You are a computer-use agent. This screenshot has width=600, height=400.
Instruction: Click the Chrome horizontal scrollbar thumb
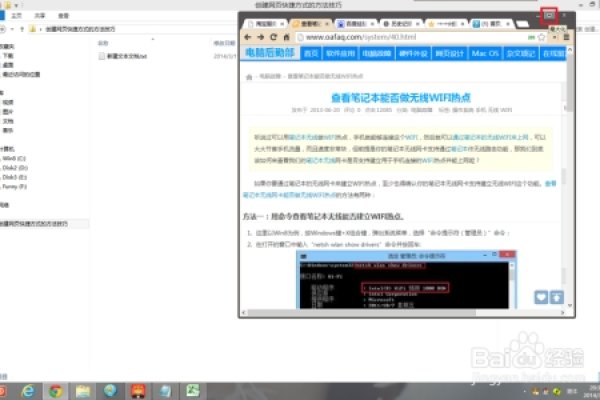362,313
